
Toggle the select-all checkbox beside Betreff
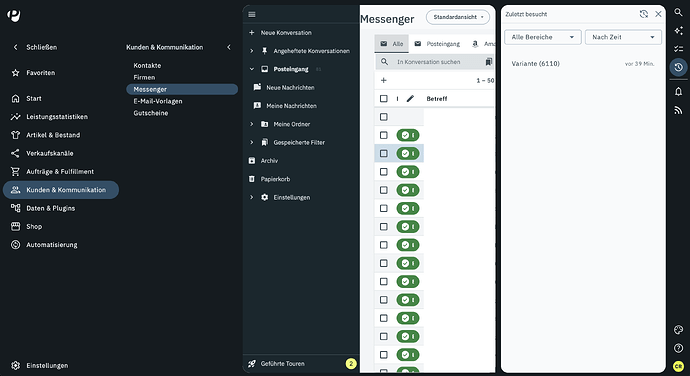(383, 99)
